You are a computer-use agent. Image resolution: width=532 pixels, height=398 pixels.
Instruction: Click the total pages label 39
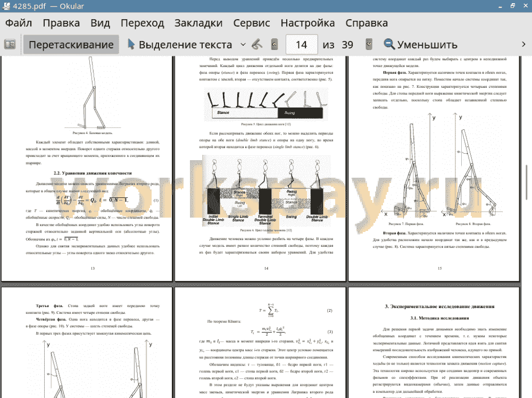tap(347, 45)
